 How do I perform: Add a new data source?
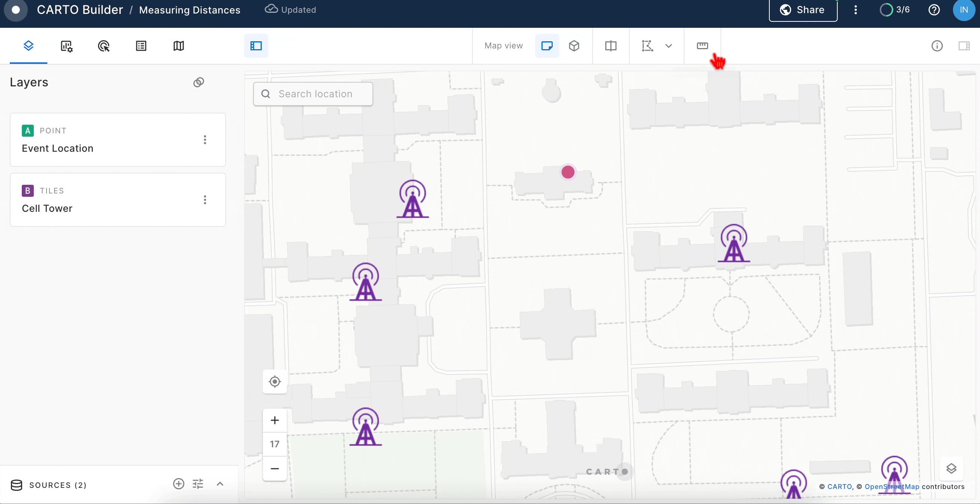(178, 484)
